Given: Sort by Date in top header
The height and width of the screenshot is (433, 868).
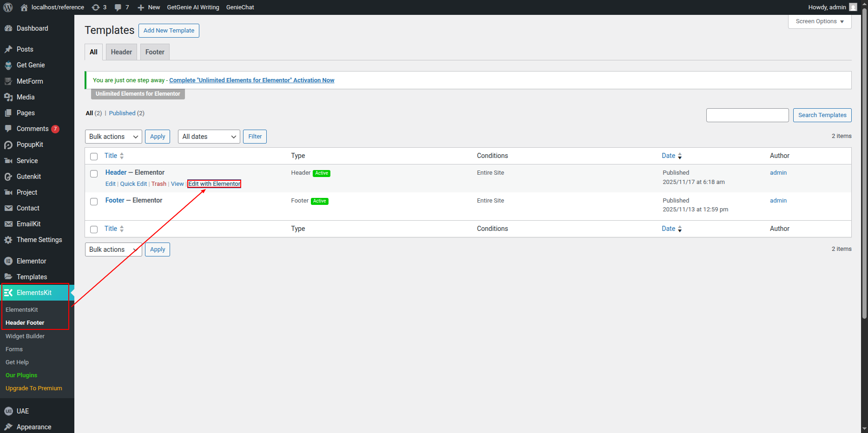Looking at the screenshot, I should 671,156.
